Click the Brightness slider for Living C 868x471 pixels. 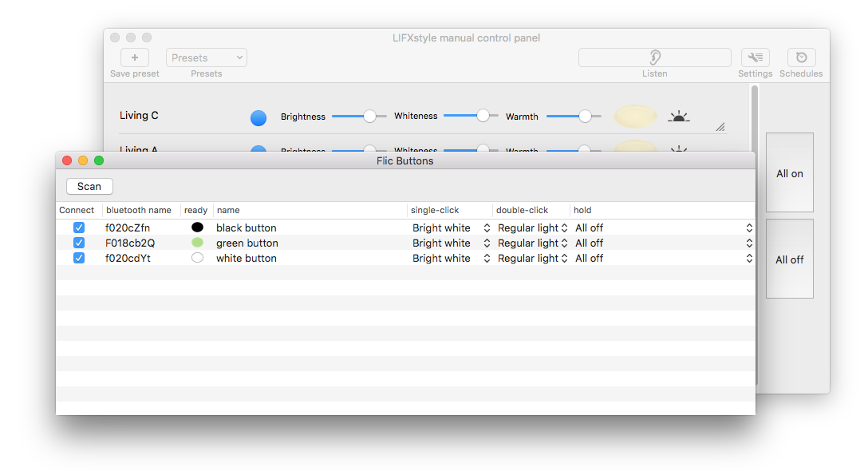[359, 117]
